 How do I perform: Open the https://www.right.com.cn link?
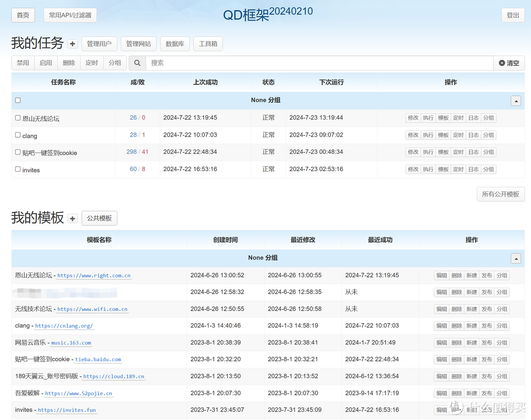point(94,276)
